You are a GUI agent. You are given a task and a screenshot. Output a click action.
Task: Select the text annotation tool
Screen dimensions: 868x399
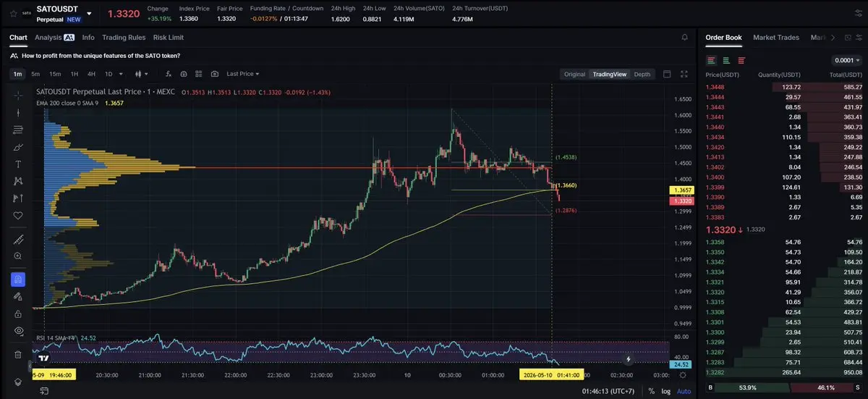pos(18,164)
